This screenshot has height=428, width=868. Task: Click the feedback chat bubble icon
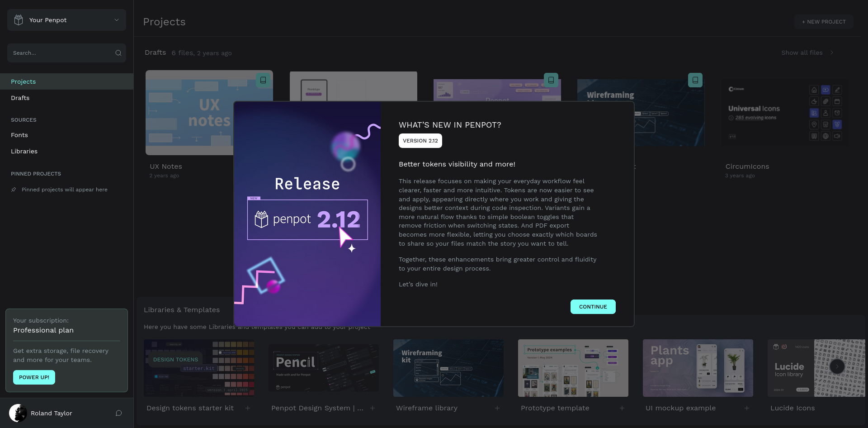[118, 413]
